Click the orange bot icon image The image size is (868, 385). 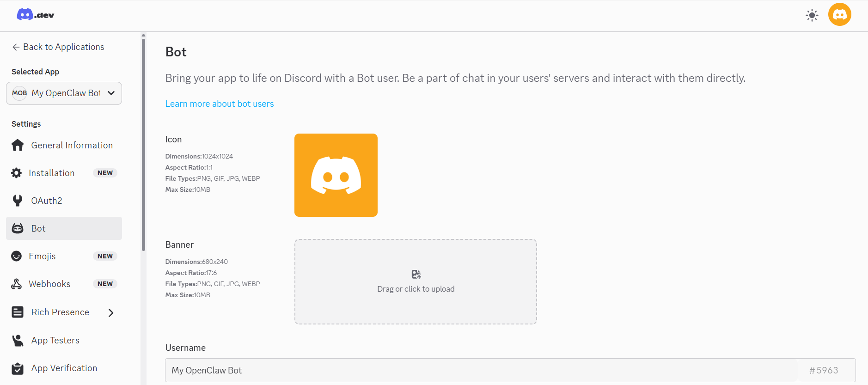point(336,175)
